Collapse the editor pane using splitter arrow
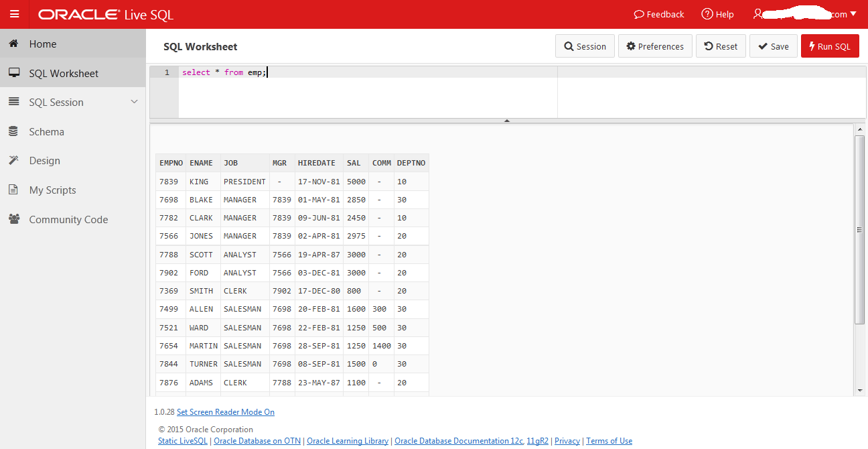The width and height of the screenshot is (868, 449). [507, 121]
